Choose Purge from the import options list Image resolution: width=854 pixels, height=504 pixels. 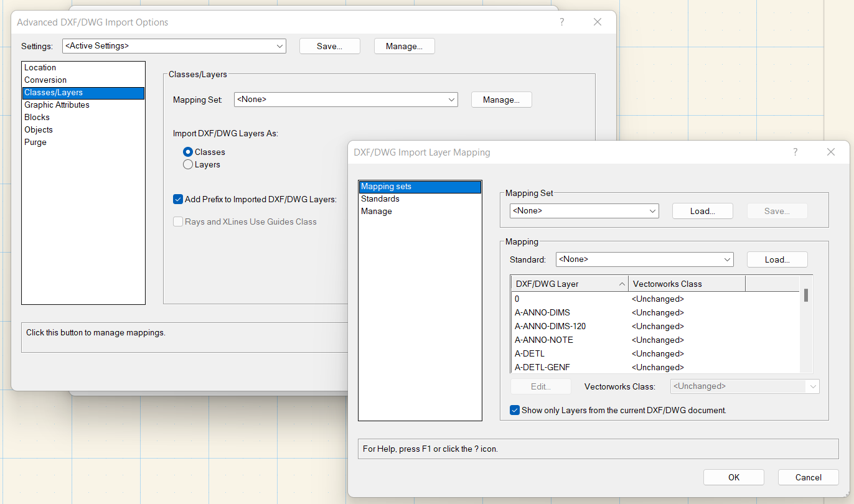point(35,142)
